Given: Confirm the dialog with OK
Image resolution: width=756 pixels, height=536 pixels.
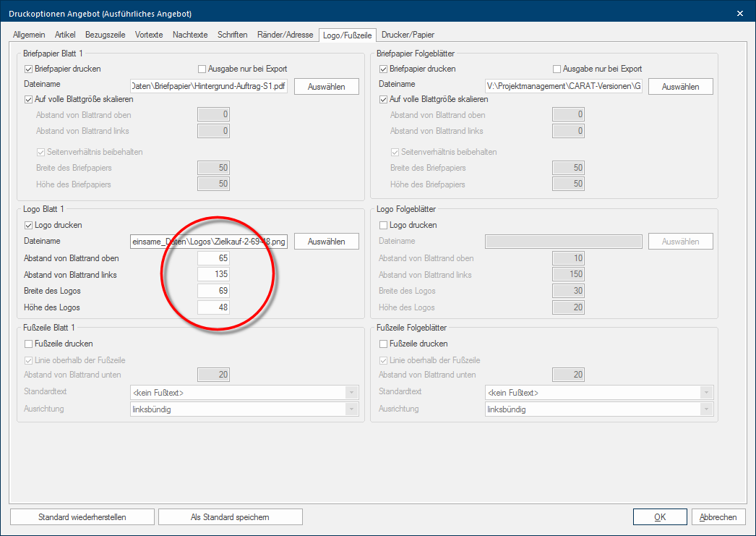Looking at the screenshot, I should pos(659,517).
